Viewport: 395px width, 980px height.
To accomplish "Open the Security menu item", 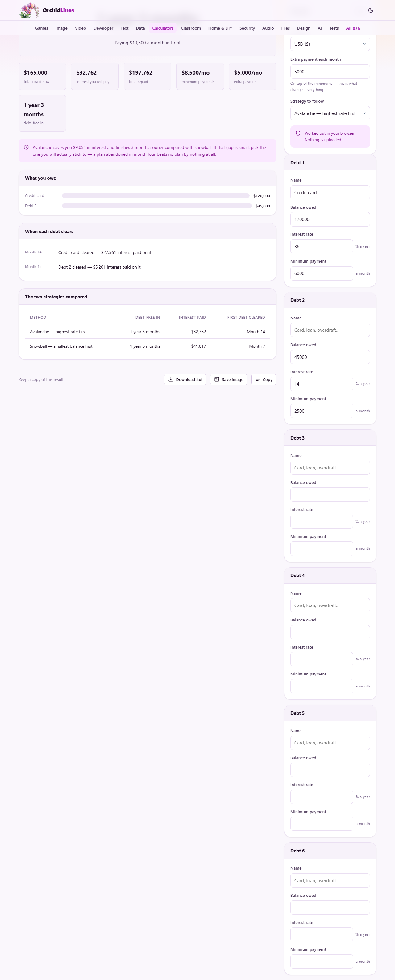I will point(247,28).
